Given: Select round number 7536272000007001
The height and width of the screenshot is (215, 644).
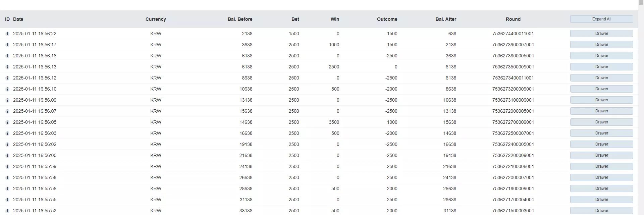Looking at the screenshot, I should tap(513, 177).
